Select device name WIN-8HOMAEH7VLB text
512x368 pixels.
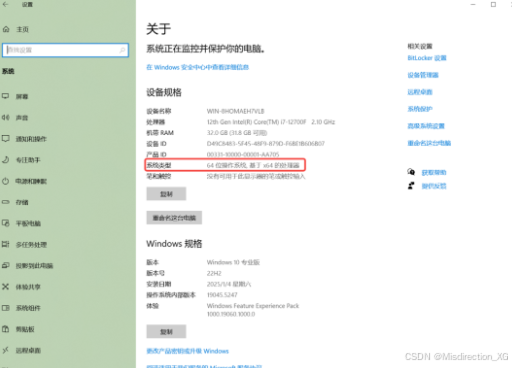pyautogui.click(x=235, y=111)
